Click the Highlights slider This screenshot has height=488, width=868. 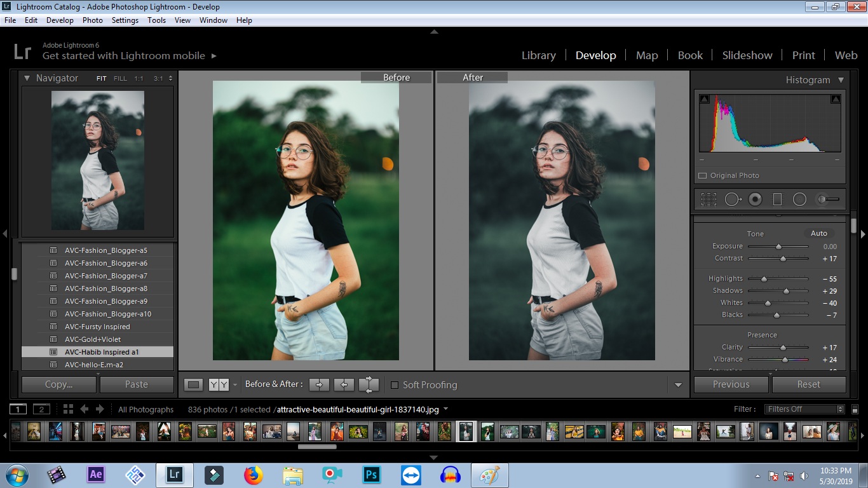click(778, 279)
